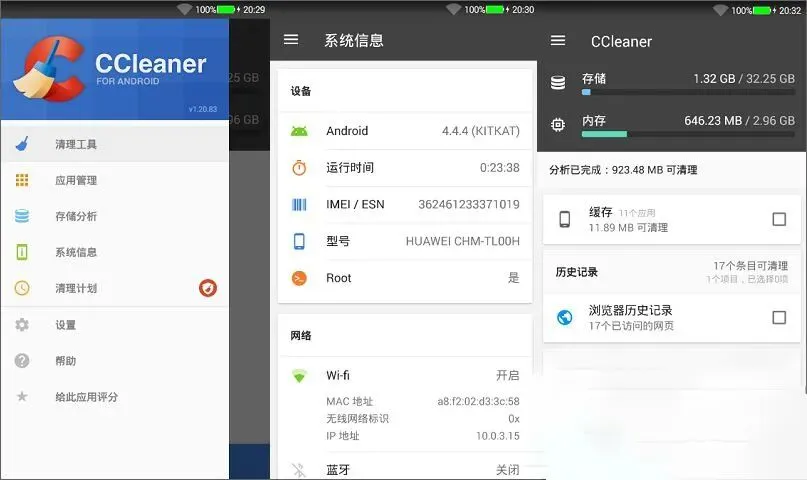Open hamburger menu on CCleaner screen
This screenshot has width=807, height=480.
pyautogui.click(x=558, y=40)
